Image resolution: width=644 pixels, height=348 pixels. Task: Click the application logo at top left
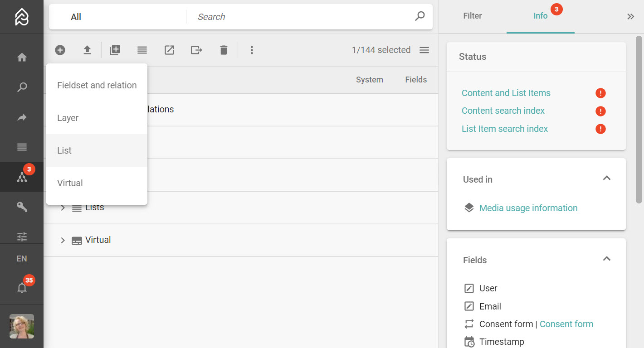coord(22,17)
